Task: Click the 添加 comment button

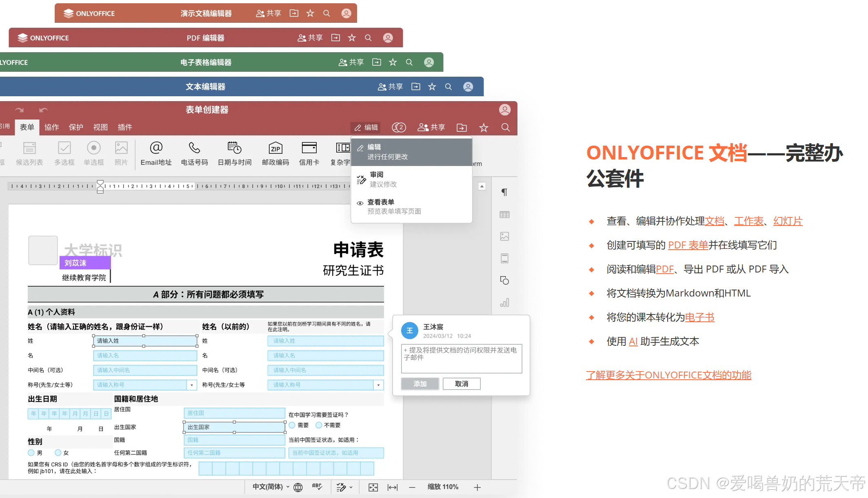Action: 420,384
